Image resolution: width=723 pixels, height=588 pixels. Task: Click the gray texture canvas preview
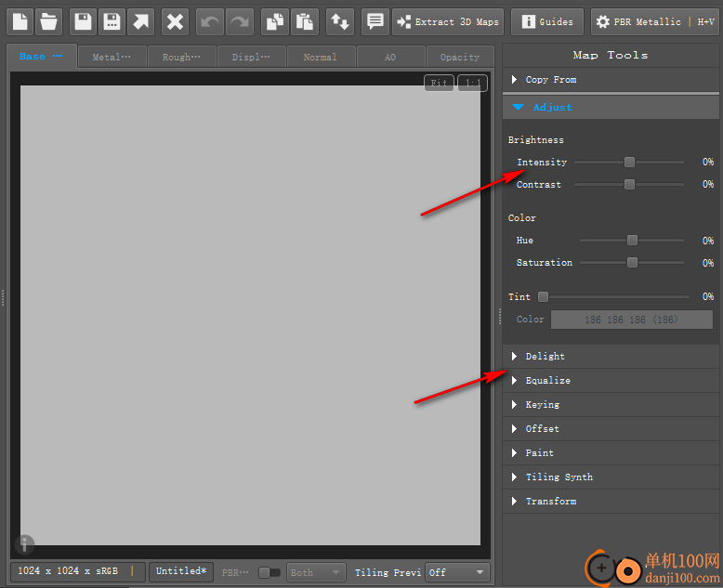tap(250, 315)
